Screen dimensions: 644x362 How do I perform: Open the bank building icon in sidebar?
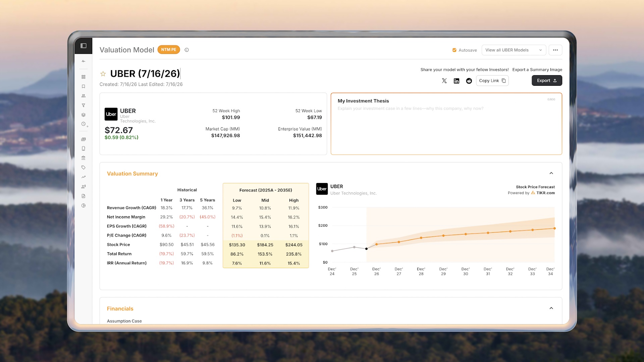point(84,158)
